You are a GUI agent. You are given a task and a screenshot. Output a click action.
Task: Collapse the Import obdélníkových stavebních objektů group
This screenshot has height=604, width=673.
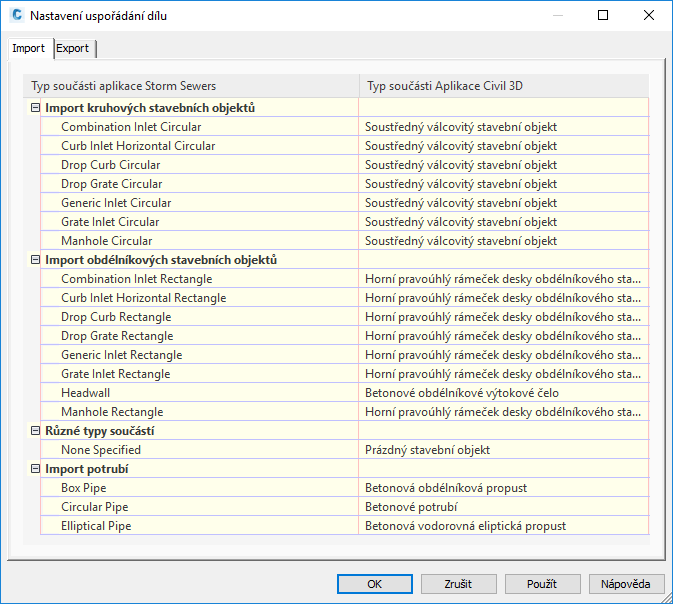[35, 260]
